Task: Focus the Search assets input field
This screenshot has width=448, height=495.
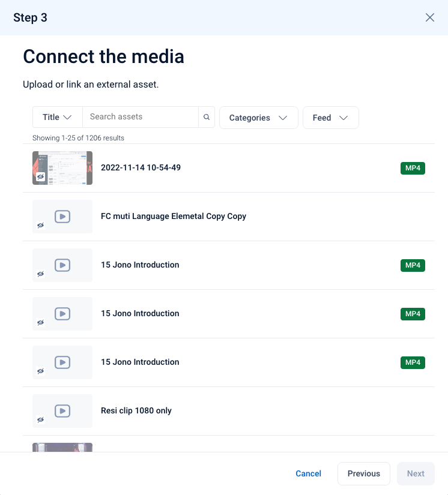Action: (141, 117)
